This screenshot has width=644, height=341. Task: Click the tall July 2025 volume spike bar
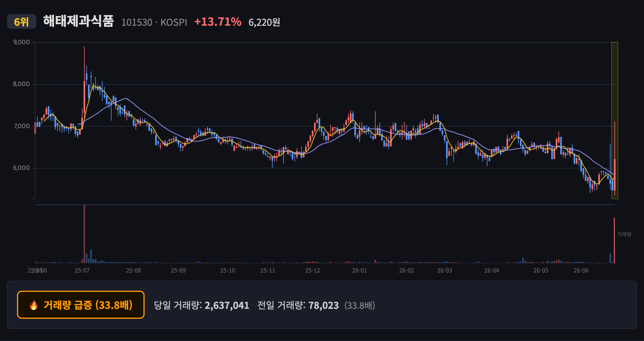click(x=84, y=234)
